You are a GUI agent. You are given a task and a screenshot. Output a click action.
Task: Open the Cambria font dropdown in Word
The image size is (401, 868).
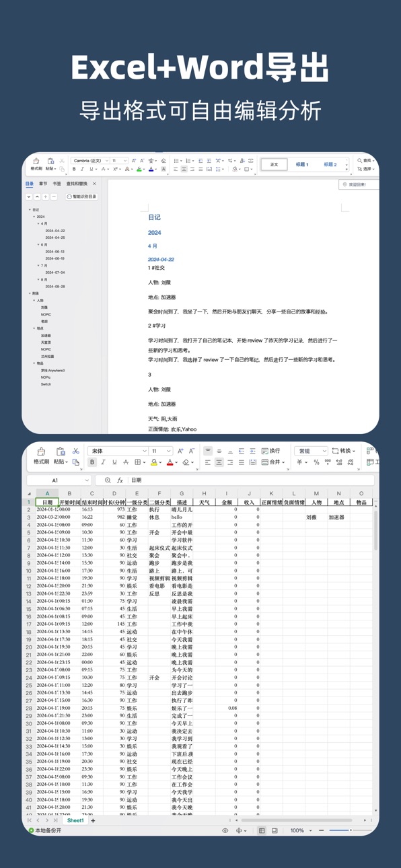point(106,161)
